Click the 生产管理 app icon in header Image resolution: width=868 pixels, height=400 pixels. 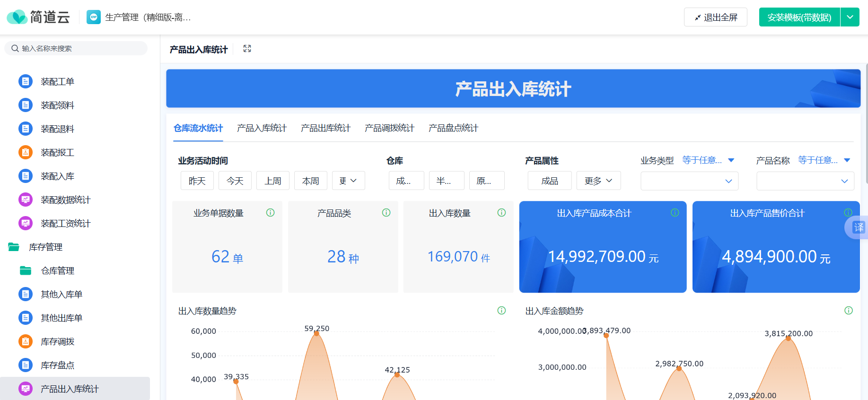[x=94, y=17]
